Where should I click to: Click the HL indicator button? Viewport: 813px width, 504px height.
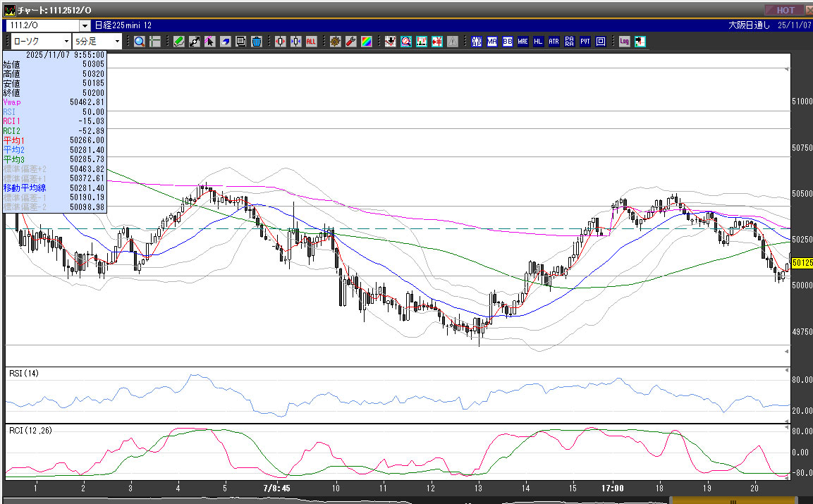(x=538, y=42)
